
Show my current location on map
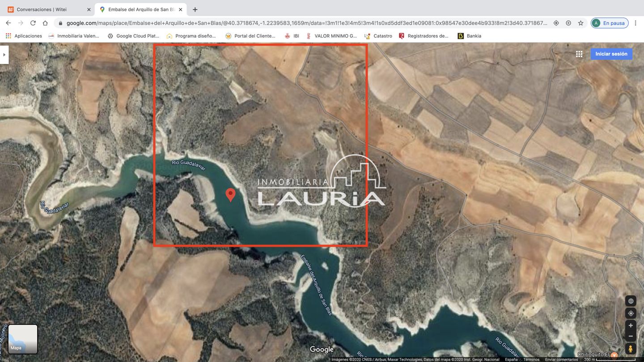(631, 313)
